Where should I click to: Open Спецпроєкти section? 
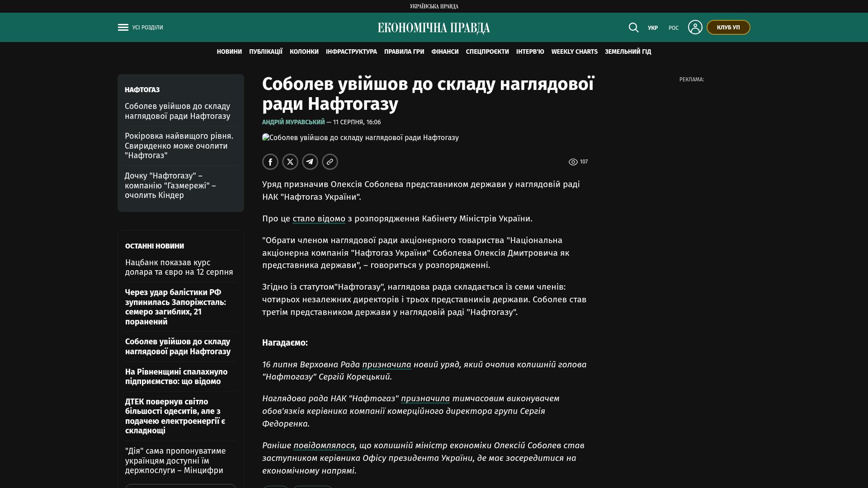pyautogui.click(x=487, y=52)
